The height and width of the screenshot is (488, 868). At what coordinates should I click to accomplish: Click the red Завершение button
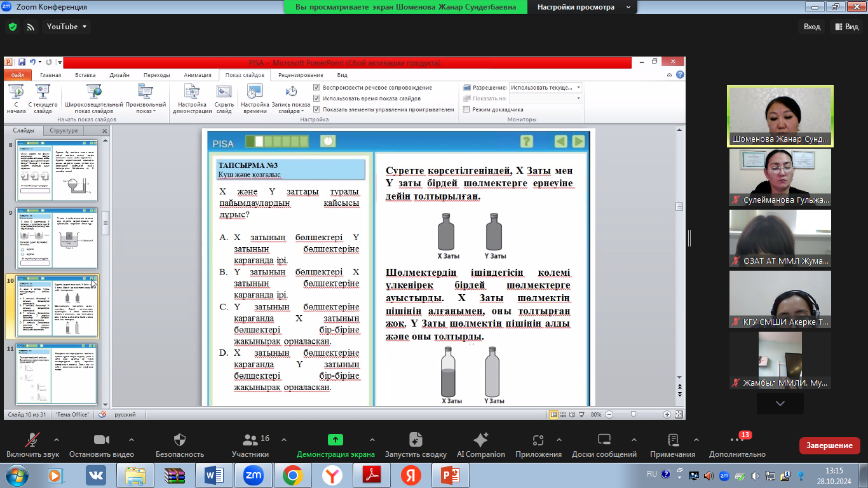(x=829, y=445)
